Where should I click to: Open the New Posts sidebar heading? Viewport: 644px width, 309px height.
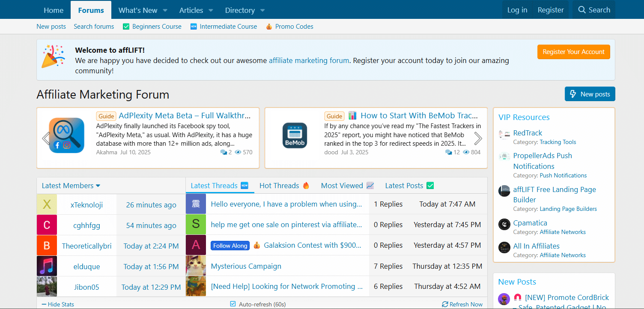point(517,282)
